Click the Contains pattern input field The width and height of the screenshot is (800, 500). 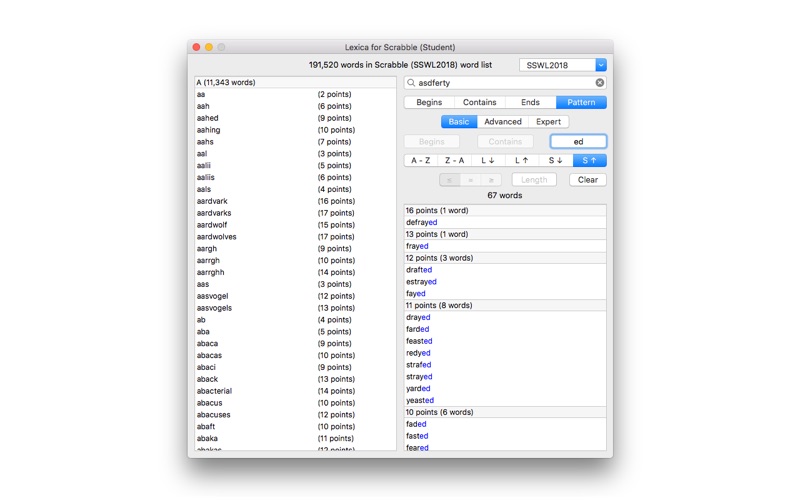point(505,141)
